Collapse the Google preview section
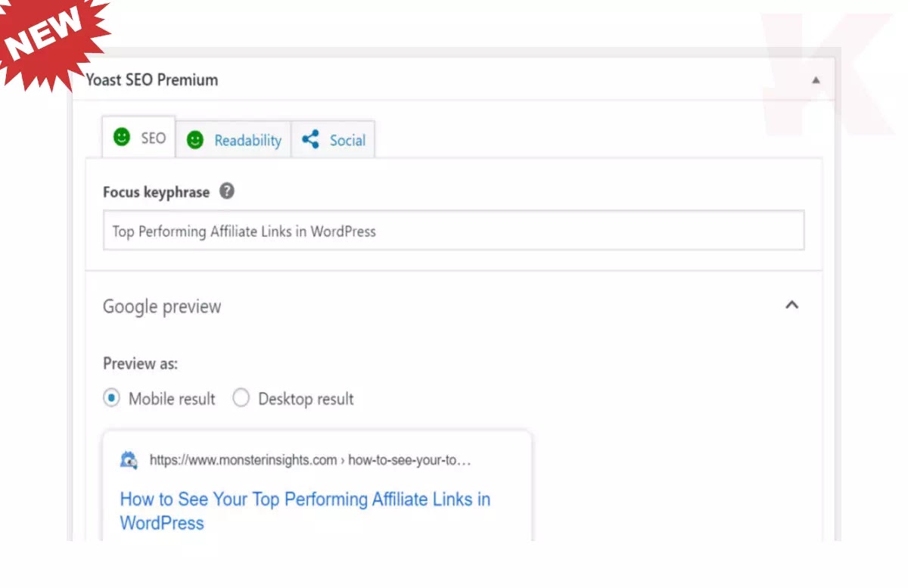The height and width of the screenshot is (588, 908). pos(791,306)
